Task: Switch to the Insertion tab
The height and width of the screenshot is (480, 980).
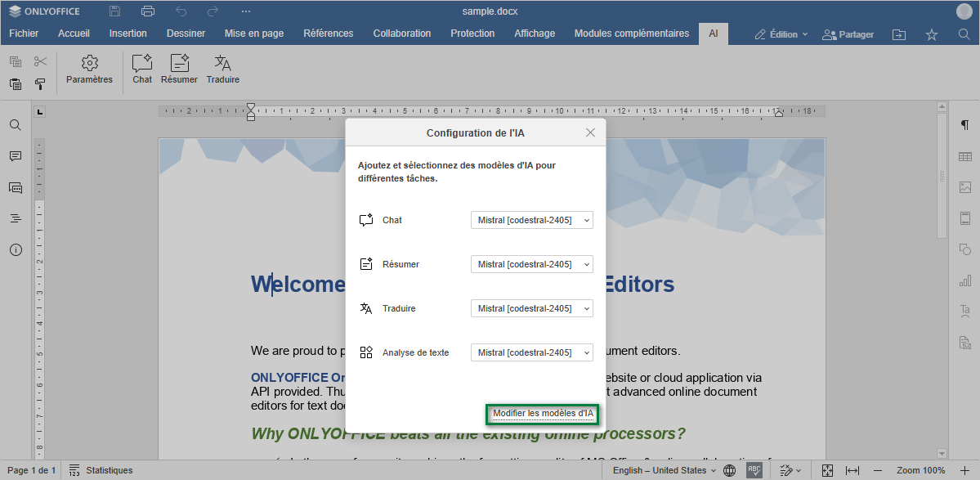Action: pyautogui.click(x=128, y=34)
